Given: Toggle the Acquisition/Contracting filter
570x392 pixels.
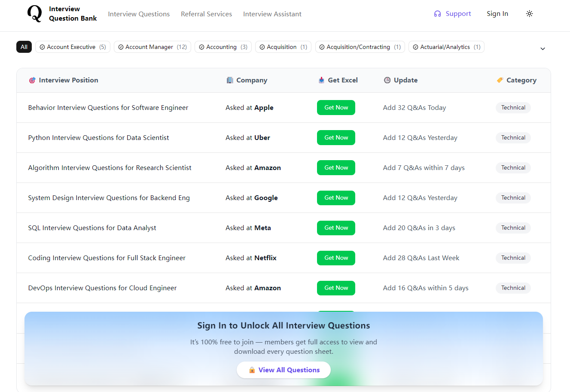Looking at the screenshot, I should tap(360, 47).
